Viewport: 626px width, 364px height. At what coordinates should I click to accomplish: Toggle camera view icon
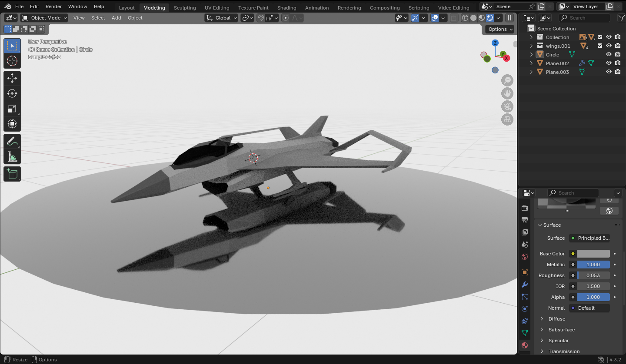pyautogui.click(x=507, y=106)
